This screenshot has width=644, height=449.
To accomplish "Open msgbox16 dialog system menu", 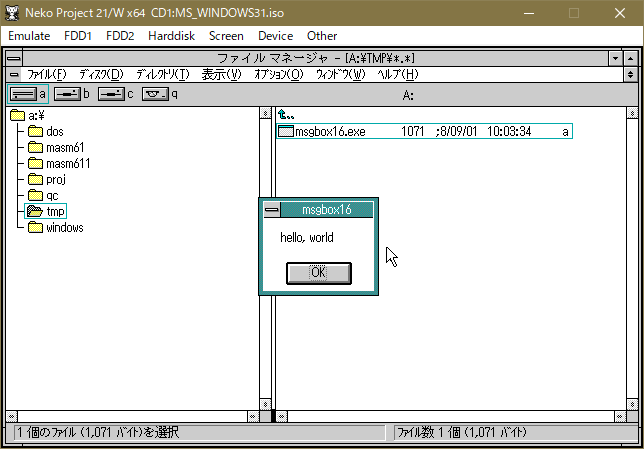I will 271,210.
